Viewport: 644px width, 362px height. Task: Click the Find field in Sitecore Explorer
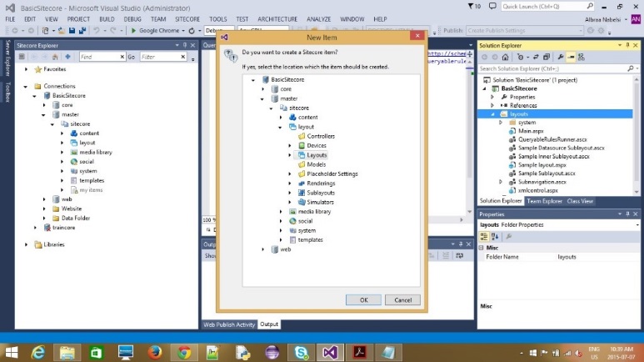(102, 57)
